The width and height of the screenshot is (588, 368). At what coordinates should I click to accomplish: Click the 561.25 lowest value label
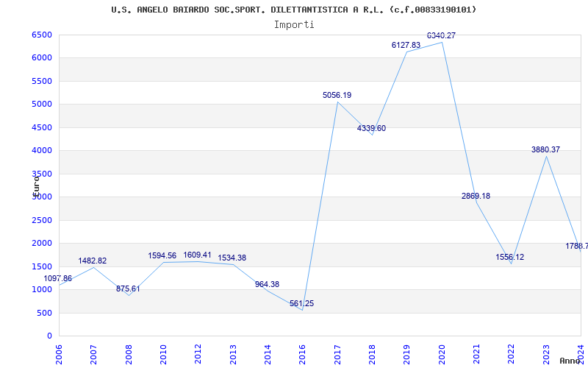[301, 303]
